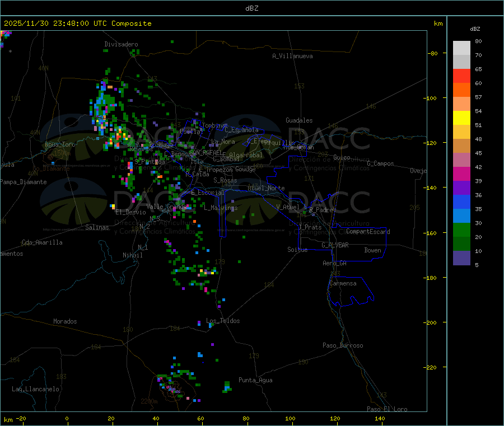Click the 'La_Nora' place label
The width and height of the screenshot is (504, 426).
pos(223,142)
